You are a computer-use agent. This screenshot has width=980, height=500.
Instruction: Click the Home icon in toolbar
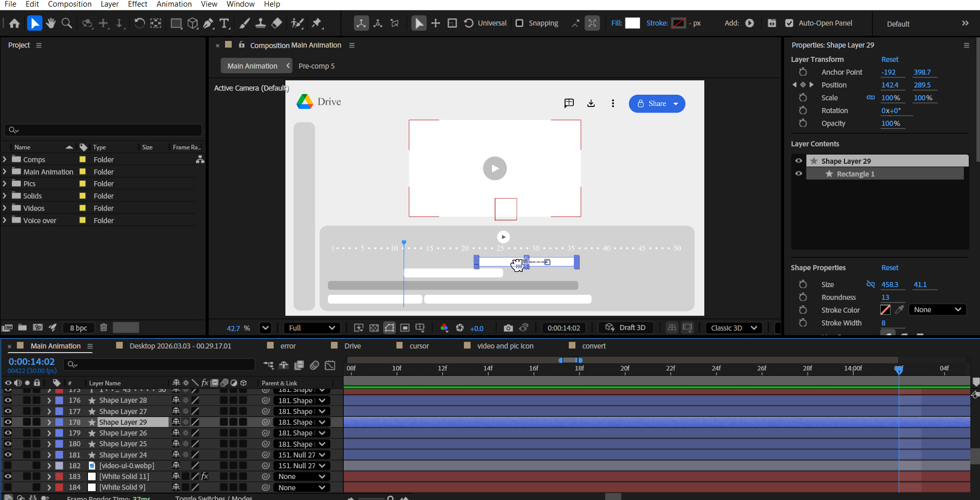[14, 23]
